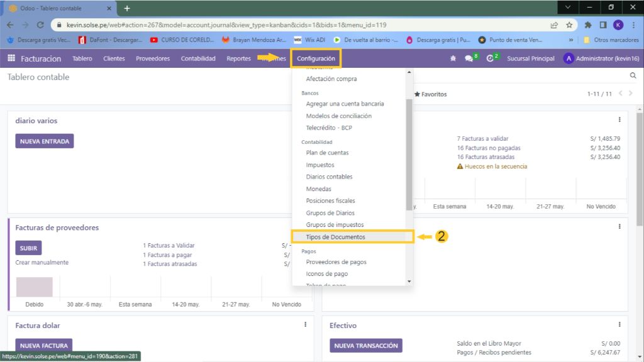644x362 pixels.
Task: Select Tipos de Documentos in the menu
Action: coord(335,237)
